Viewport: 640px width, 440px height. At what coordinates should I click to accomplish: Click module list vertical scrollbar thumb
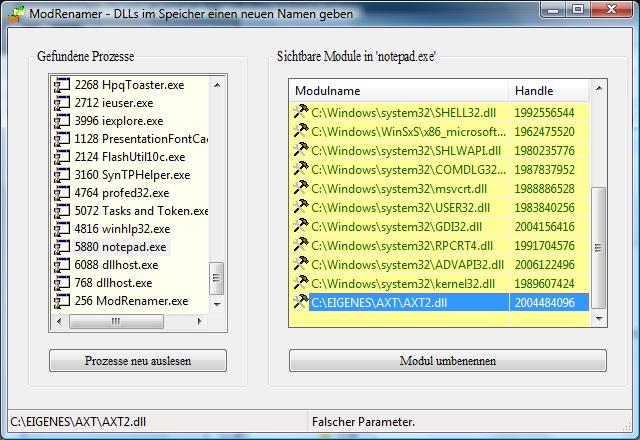(x=598, y=247)
